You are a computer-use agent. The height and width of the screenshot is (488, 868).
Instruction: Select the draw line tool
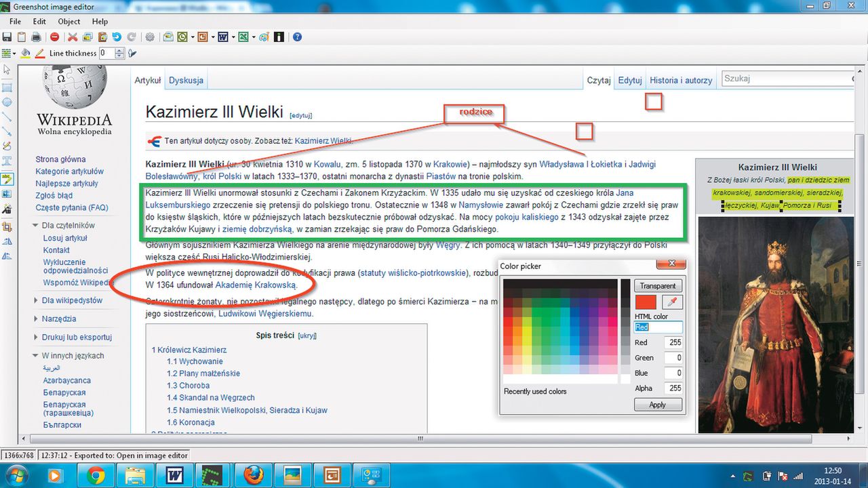click(7, 116)
